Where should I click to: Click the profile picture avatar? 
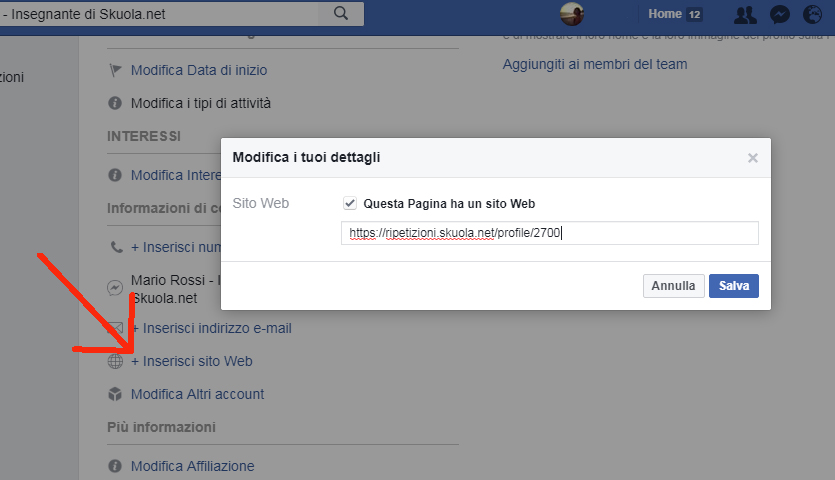click(572, 14)
